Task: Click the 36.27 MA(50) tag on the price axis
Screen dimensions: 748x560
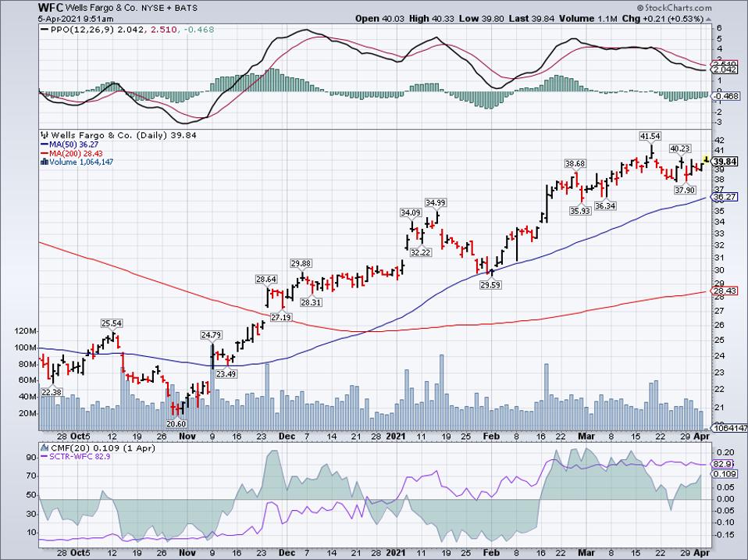Action: click(x=725, y=197)
